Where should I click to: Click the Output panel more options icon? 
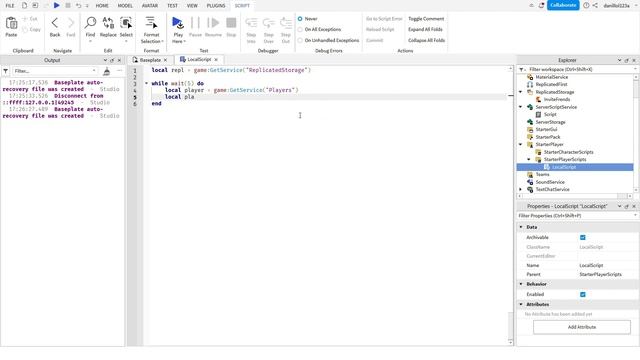[120, 71]
